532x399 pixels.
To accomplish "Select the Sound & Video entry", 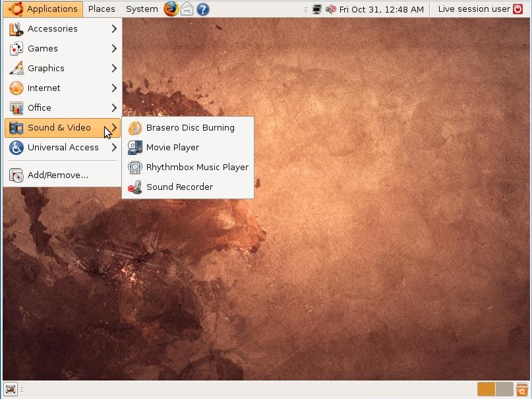I will (x=63, y=128).
